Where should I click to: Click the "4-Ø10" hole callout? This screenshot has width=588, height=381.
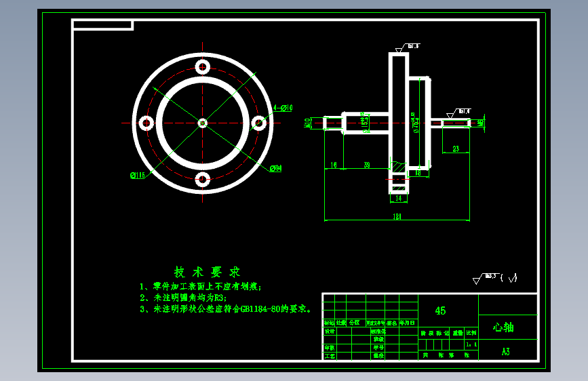(283, 108)
